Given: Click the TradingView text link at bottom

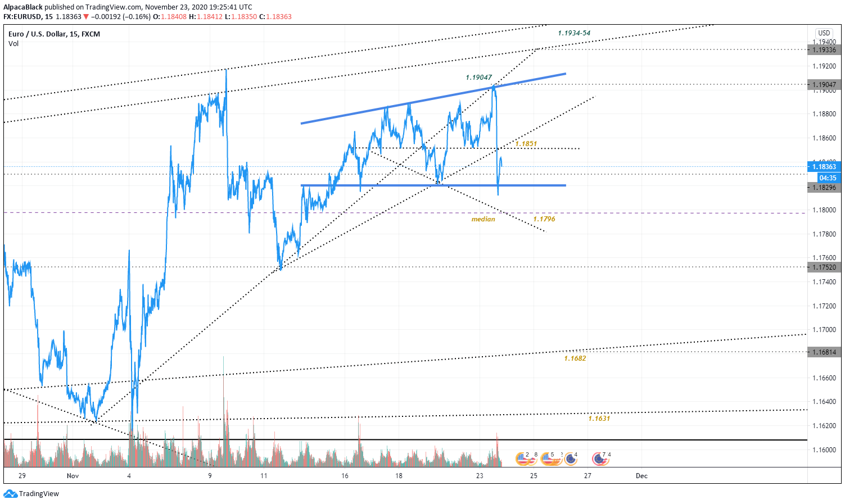Looking at the screenshot, I should pos(39,494).
